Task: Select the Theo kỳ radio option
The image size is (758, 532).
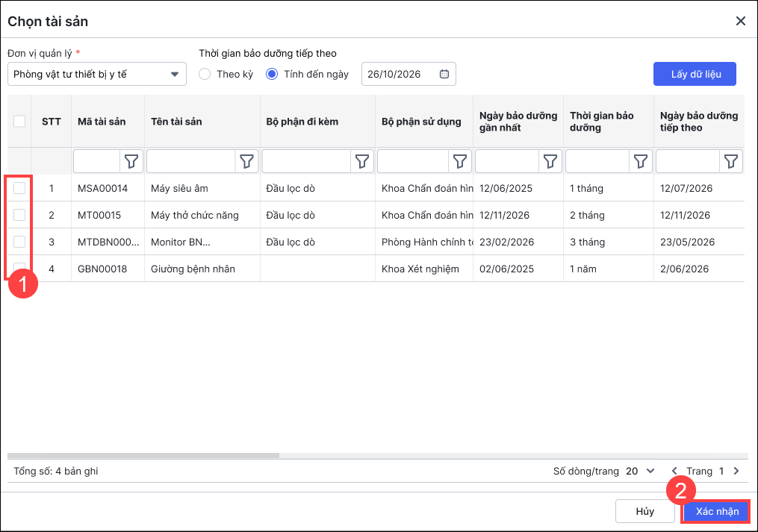Action: coord(205,74)
